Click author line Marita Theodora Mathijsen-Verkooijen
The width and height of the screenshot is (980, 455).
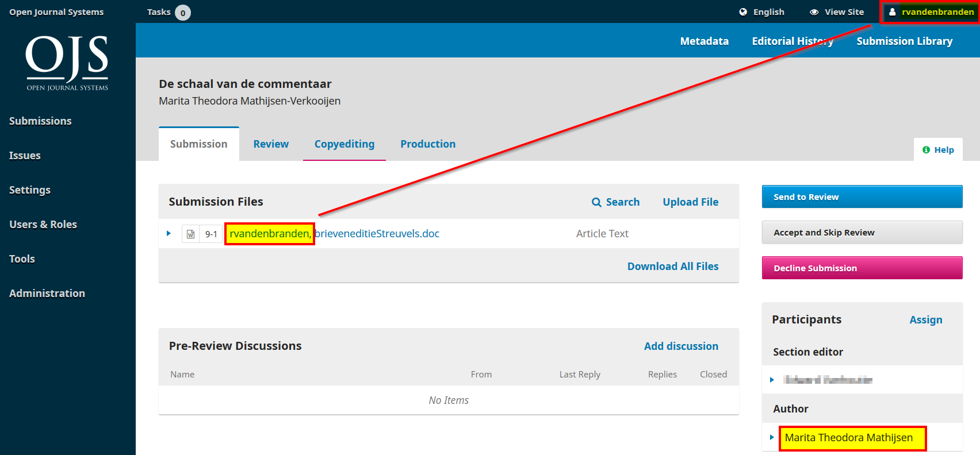[x=250, y=101]
